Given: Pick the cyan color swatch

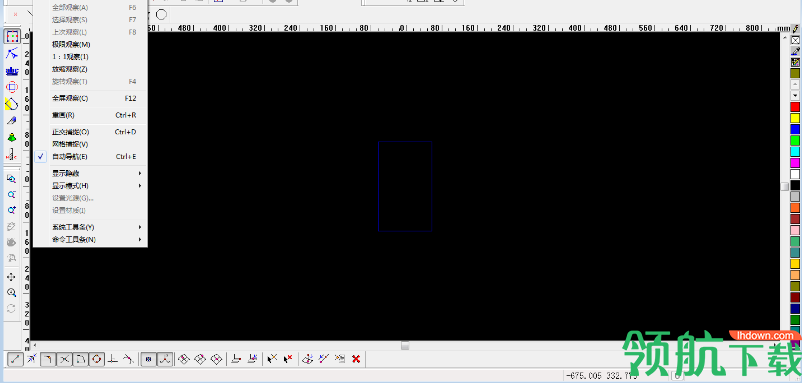Looking at the screenshot, I should tap(795, 152).
